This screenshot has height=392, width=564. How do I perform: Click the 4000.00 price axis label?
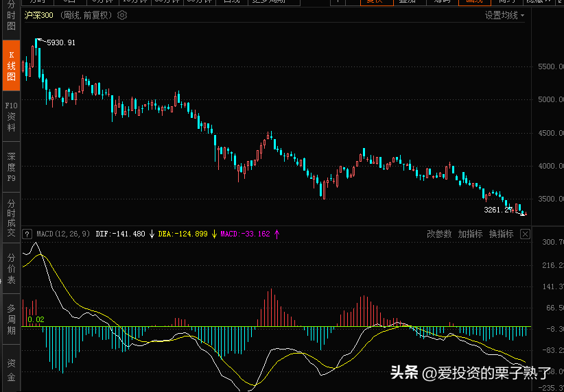point(551,166)
